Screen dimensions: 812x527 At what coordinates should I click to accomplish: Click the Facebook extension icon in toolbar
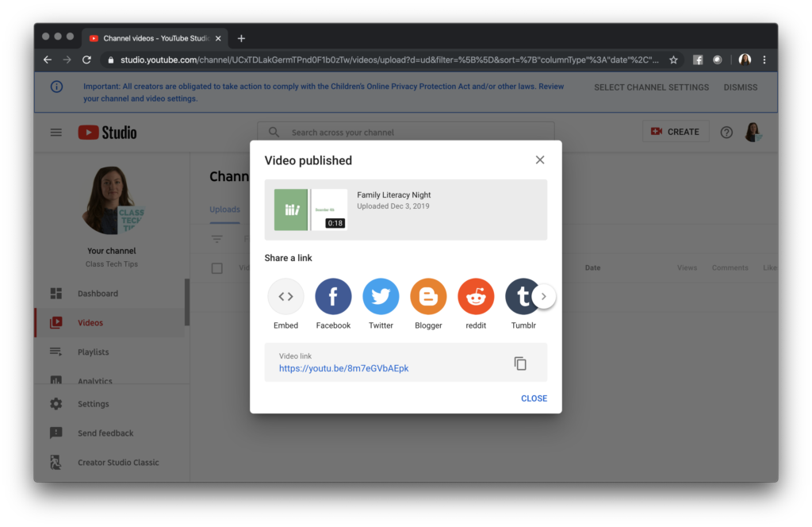pos(698,60)
